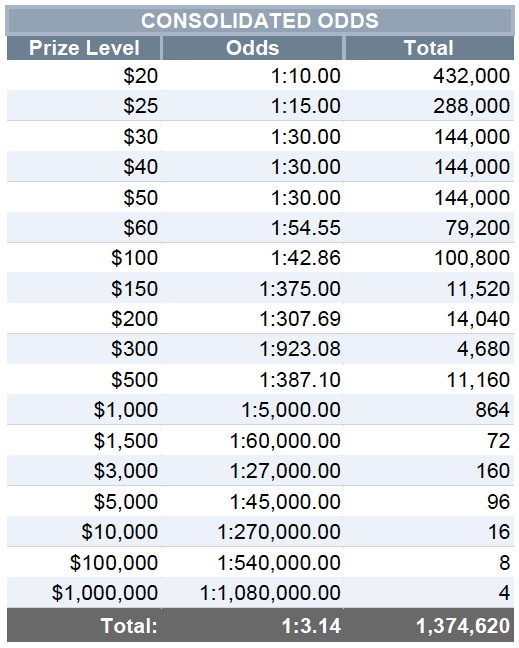Screen dimensions: 519x648
Task: Click the $20 prize level cell
Action: point(84,76)
